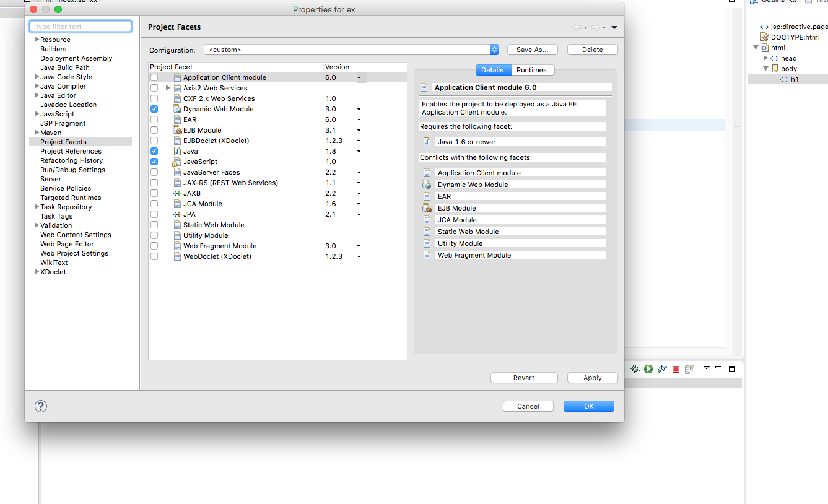This screenshot has height=504, width=828.
Task: Expand the Java Compiler tree node
Action: (37, 86)
